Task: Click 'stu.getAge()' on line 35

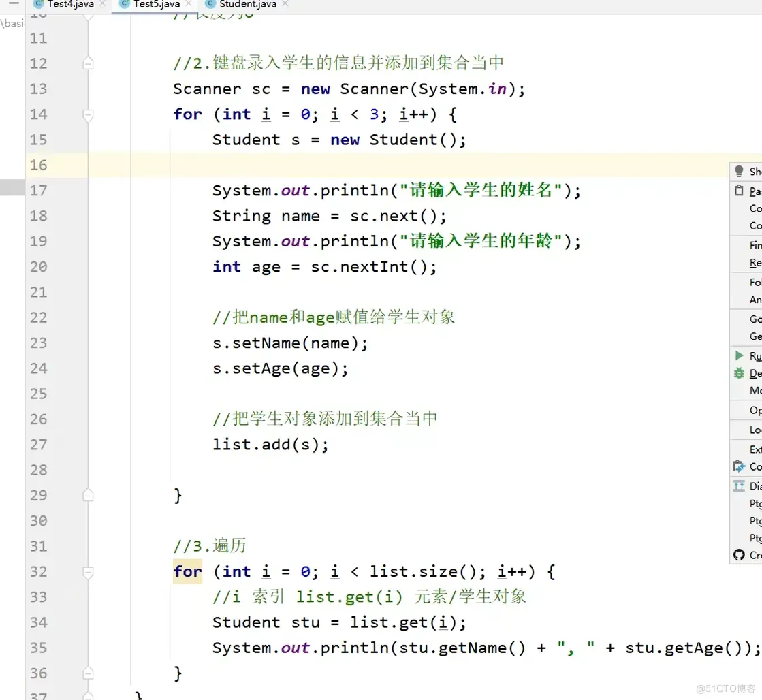Action: pos(683,648)
